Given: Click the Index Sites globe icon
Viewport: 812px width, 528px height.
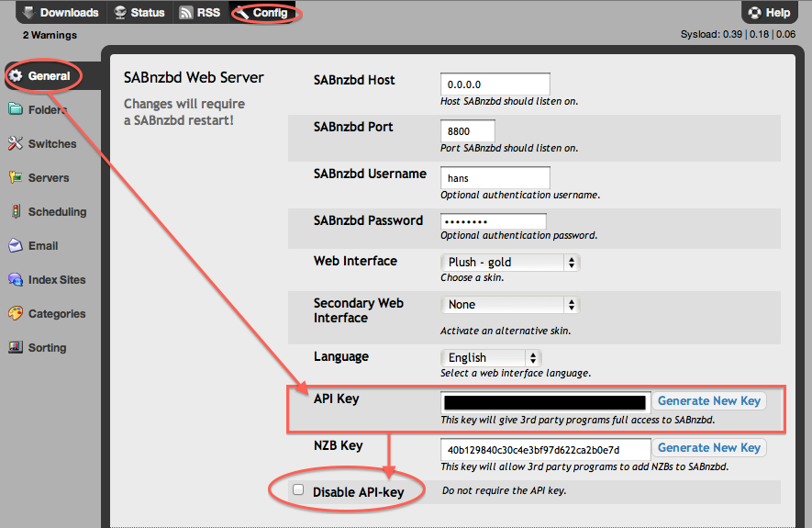Looking at the screenshot, I should point(16,280).
